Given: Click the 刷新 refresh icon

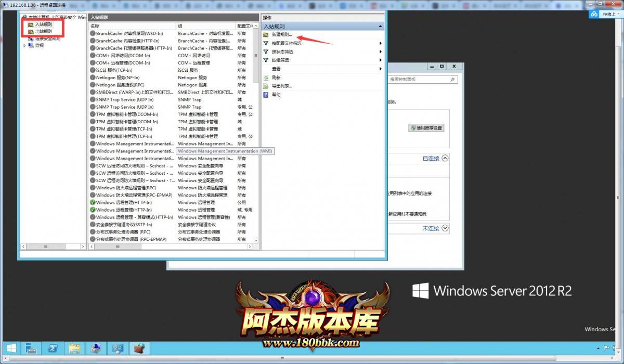Looking at the screenshot, I should pyautogui.click(x=266, y=77).
